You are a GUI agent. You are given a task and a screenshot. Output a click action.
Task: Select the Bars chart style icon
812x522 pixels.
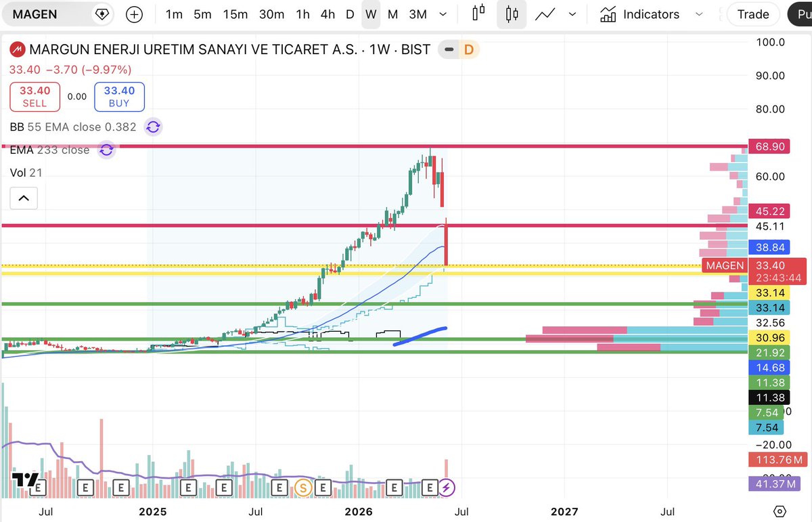[479, 14]
